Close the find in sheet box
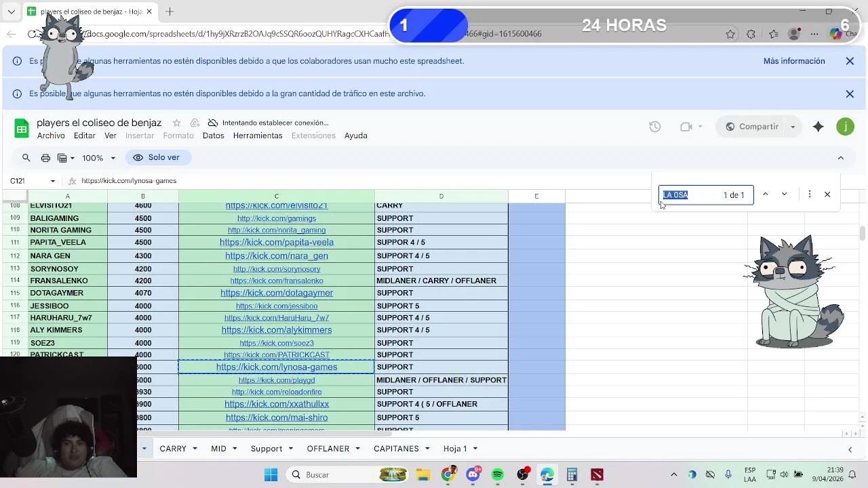The height and width of the screenshot is (488, 868). [x=827, y=195]
